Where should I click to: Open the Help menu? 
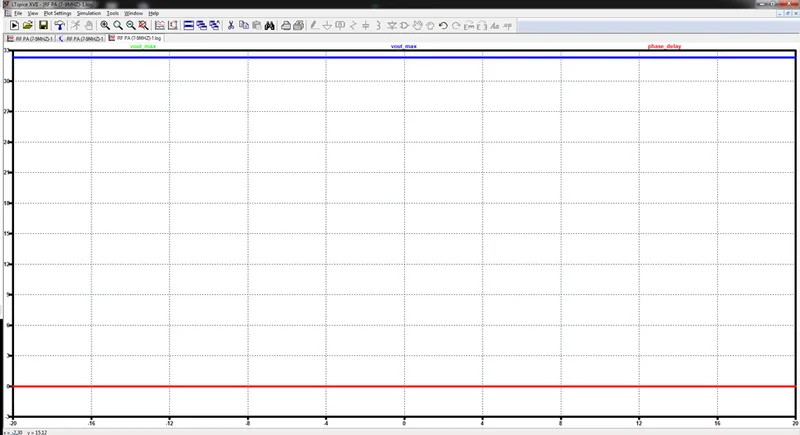tap(154, 13)
